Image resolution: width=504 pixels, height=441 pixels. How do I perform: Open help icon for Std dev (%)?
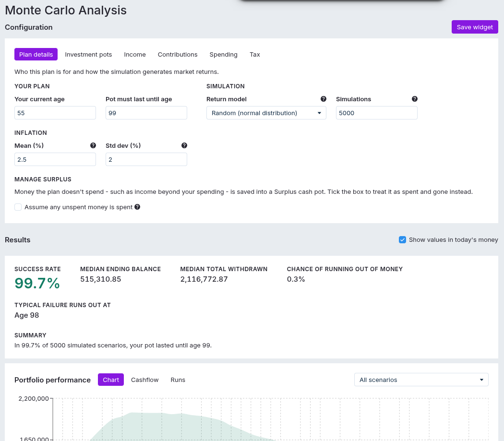click(x=184, y=145)
